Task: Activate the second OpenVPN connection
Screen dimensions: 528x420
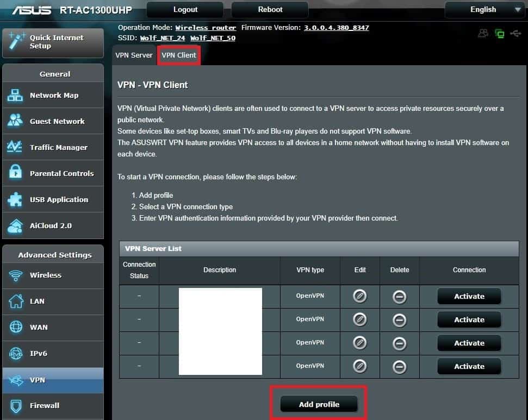Action: (469, 319)
